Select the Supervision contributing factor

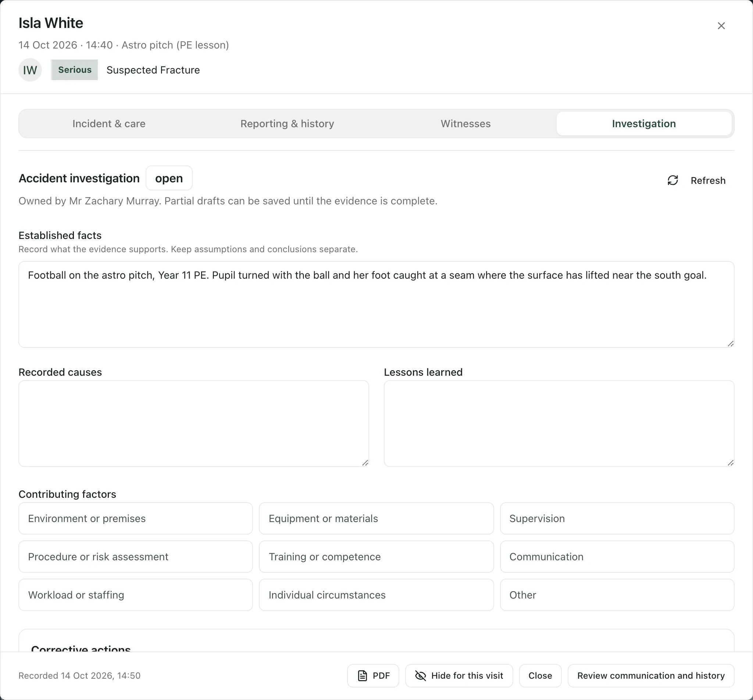point(617,518)
